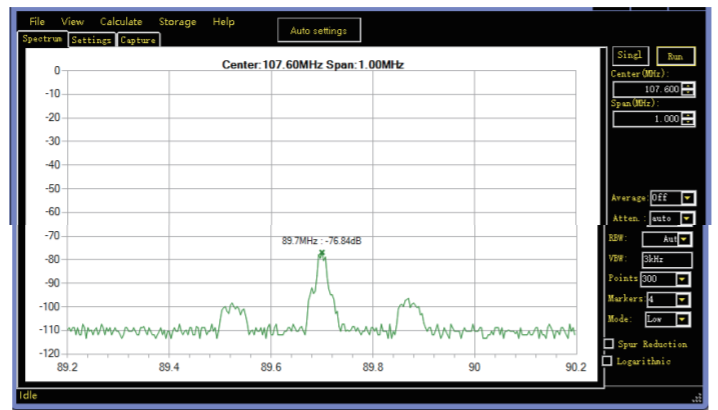Click the Auto settings button
The width and height of the screenshot is (718, 410).
pos(318,31)
